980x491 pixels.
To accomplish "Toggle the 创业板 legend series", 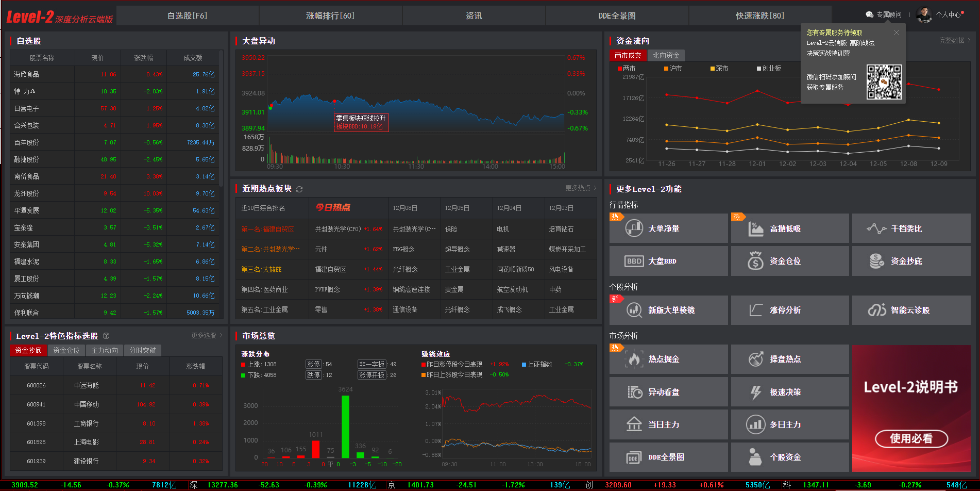I will pos(768,69).
